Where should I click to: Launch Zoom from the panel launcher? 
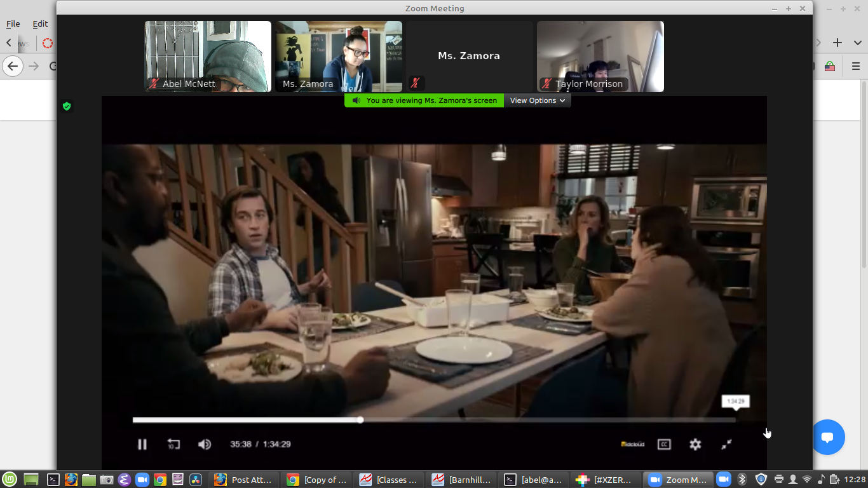coord(142,480)
